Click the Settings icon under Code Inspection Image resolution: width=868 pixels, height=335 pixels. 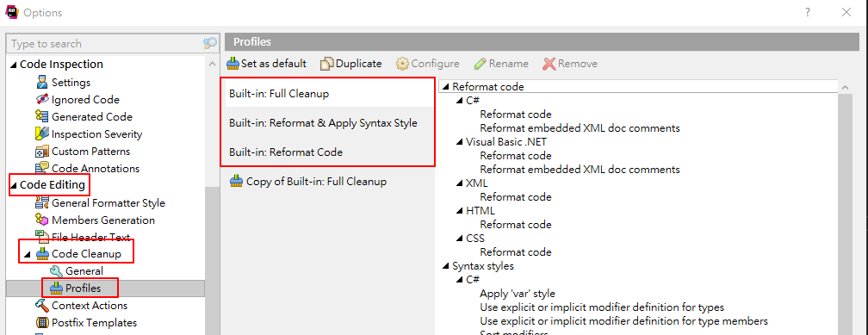[41, 83]
